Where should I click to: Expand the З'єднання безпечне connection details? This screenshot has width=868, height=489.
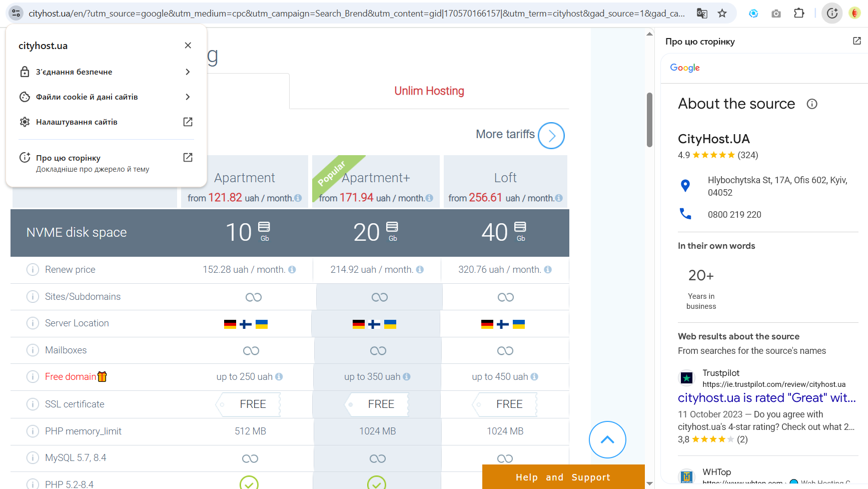tap(105, 72)
